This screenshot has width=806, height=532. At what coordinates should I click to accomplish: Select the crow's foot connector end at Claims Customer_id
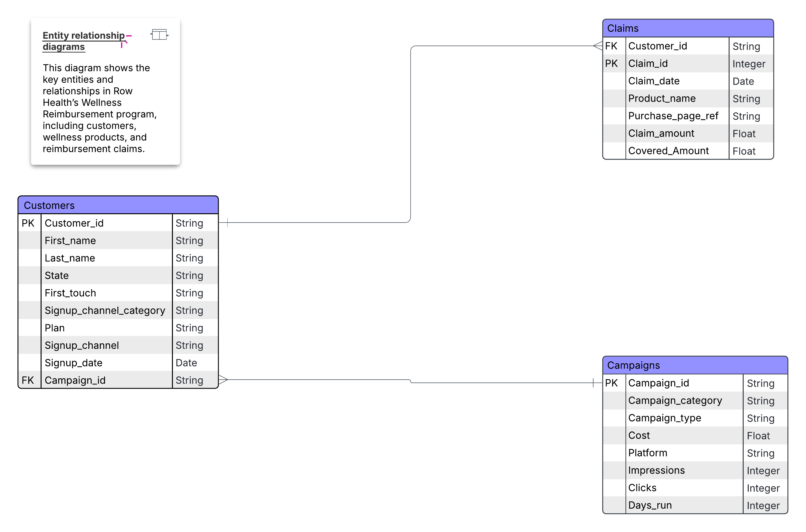click(x=598, y=46)
